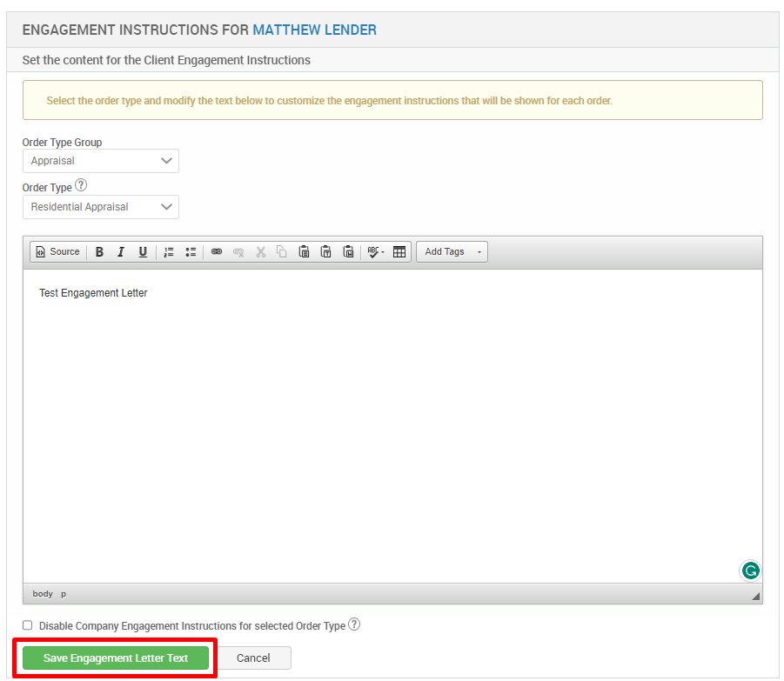Click the editor resize handle corner

click(x=755, y=596)
